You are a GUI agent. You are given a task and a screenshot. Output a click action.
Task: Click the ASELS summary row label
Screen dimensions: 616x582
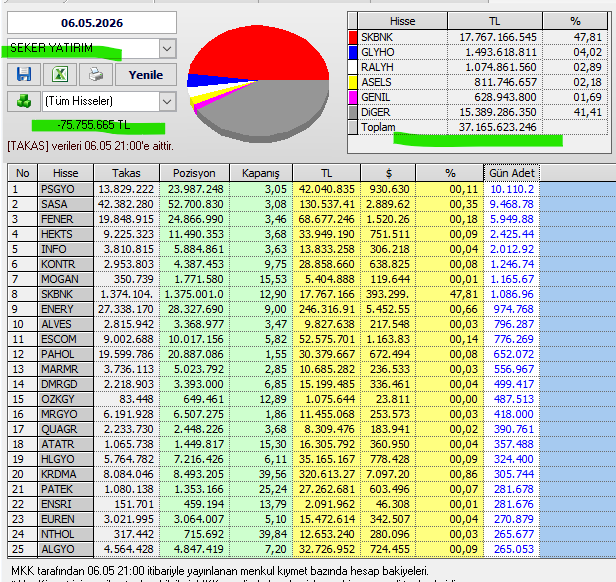[376, 82]
